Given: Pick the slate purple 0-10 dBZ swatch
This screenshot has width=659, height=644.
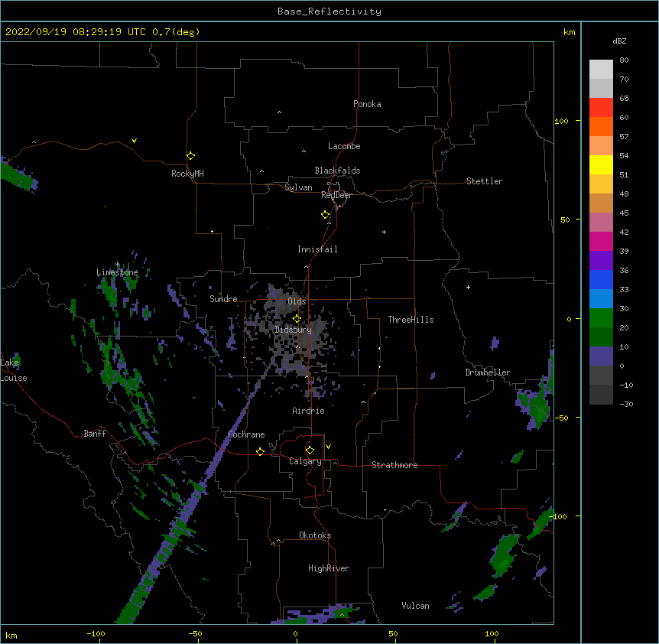Looking at the screenshot, I should 601,356.
